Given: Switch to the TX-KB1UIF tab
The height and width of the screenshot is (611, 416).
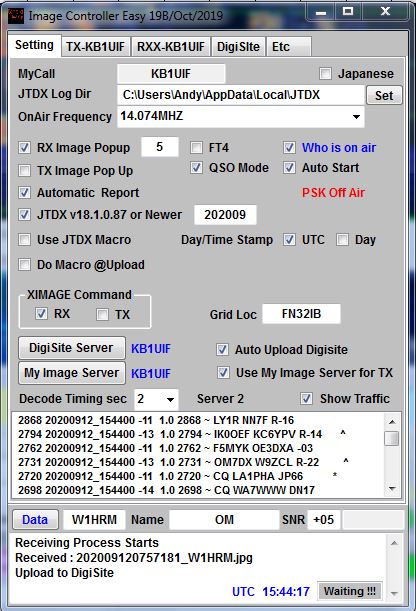Looking at the screenshot, I should tap(95, 47).
